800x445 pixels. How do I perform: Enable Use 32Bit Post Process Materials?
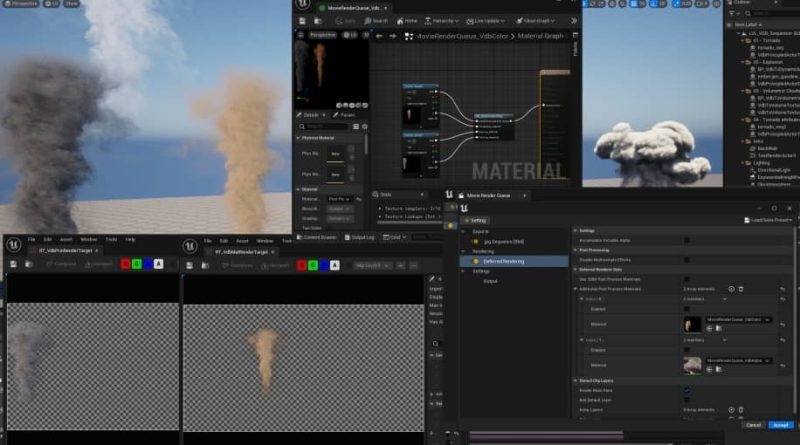click(687, 279)
